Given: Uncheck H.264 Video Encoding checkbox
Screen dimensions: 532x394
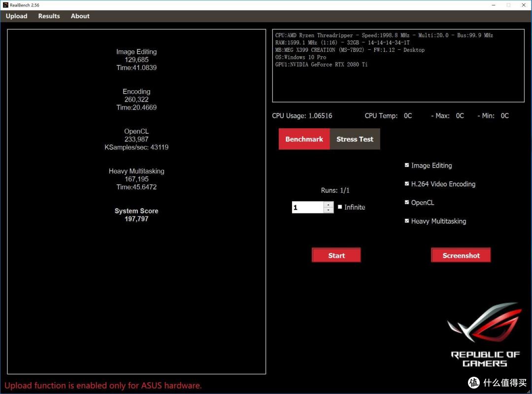Looking at the screenshot, I should click(x=407, y=184).
